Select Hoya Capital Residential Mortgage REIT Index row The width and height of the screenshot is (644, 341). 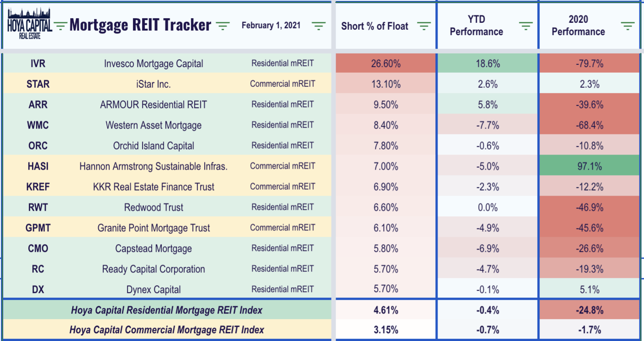click(166, 310)
